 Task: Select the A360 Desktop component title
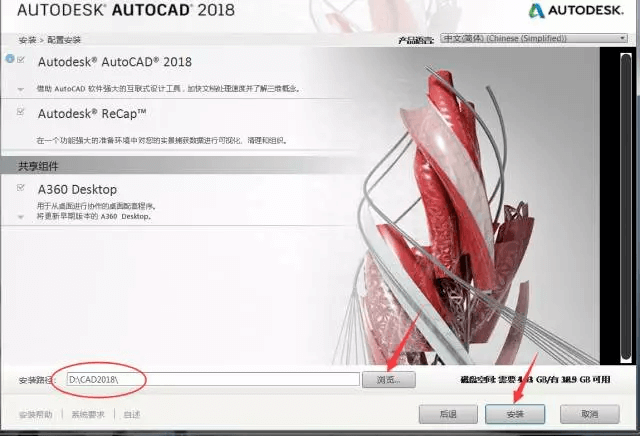point(77,189)
